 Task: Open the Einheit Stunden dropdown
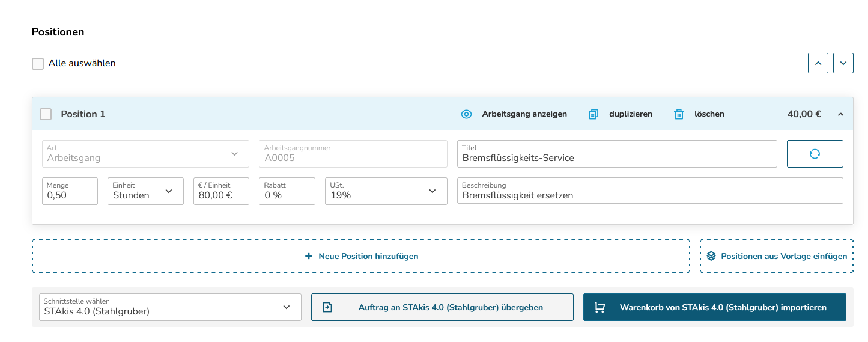pos(145,191)
